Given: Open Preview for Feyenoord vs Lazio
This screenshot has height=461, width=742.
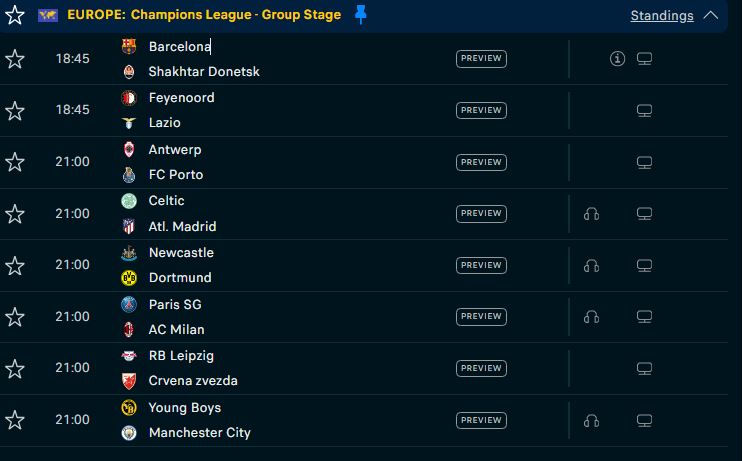Looking at the screenshot, I should [x=481, y=110].
